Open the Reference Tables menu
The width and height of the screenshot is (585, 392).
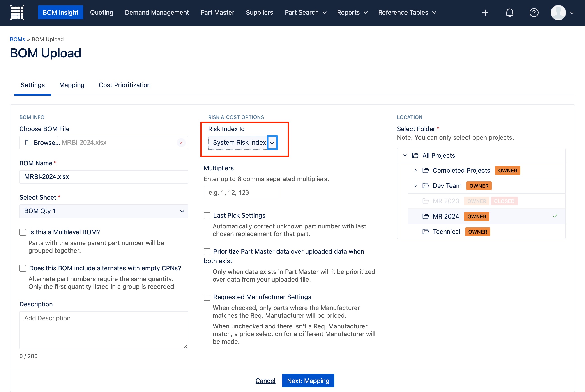[x=407, y=12]
